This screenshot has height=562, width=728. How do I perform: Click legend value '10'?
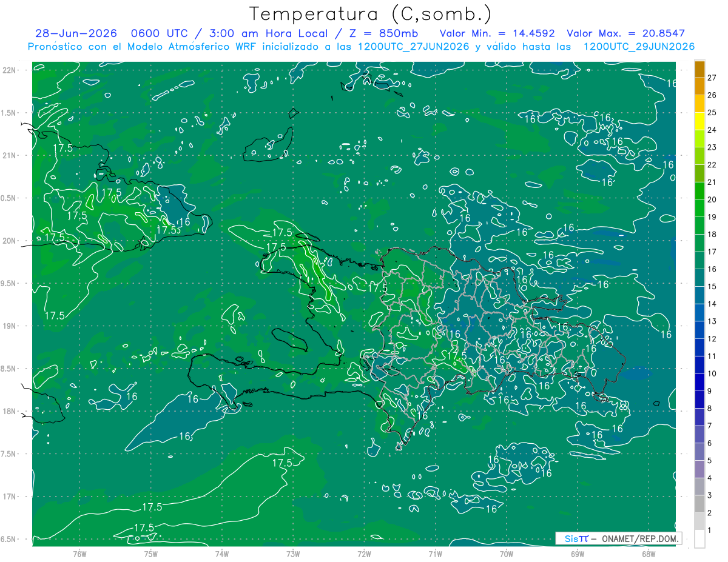point(712,373)
